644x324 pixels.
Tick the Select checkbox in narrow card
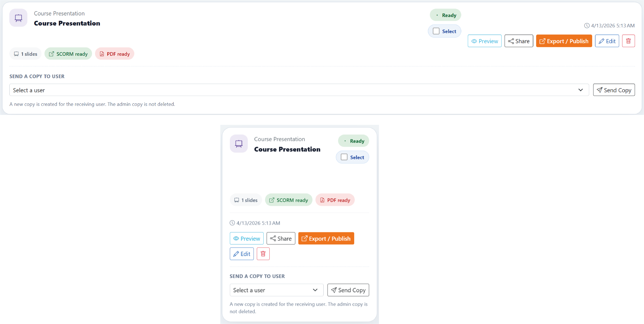pyautogui.click(x=344, y=157)
